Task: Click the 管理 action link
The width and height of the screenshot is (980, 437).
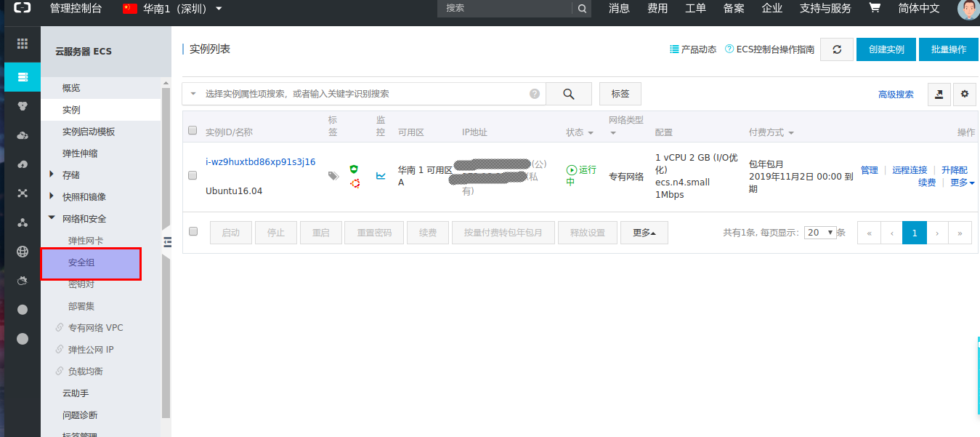Action: pyautogui.click(x=870, y=170)
